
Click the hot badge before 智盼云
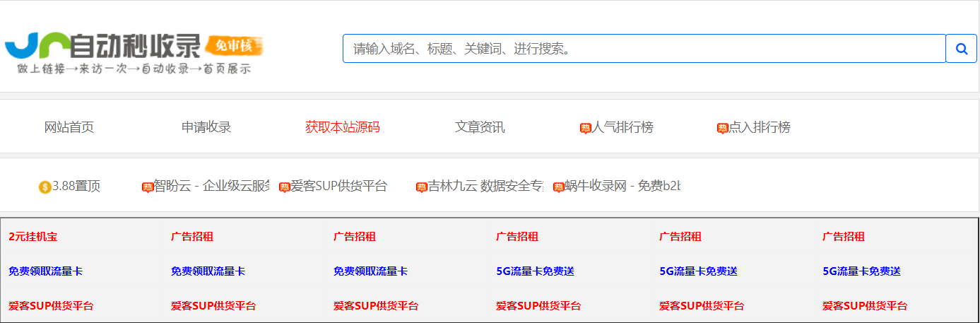[x=148, y=187]
